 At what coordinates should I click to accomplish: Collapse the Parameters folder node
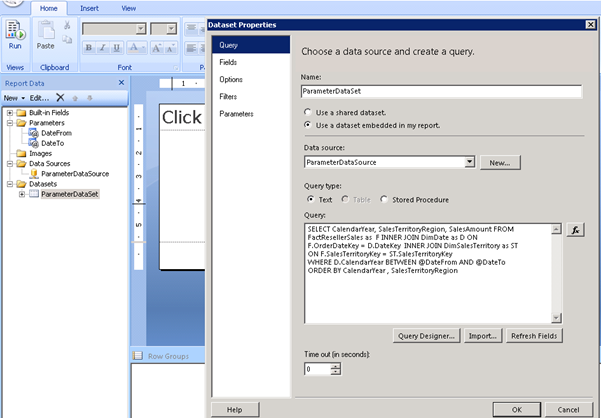point(10,123)
